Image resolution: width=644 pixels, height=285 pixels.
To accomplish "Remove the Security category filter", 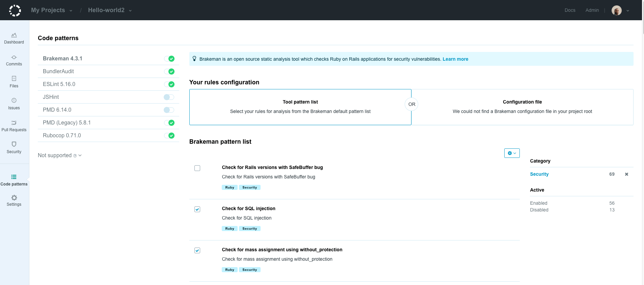I will tap(626, 174).
